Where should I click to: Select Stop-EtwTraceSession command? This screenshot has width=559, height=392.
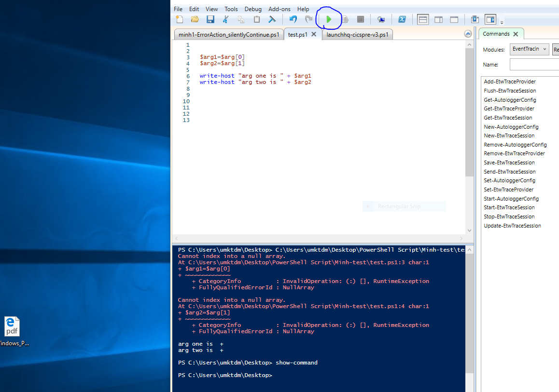pyautogui.click(x=509, y=216)
